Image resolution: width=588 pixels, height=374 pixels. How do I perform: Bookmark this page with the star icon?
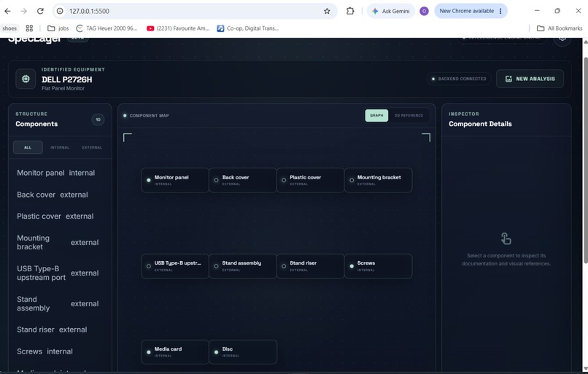327,11
